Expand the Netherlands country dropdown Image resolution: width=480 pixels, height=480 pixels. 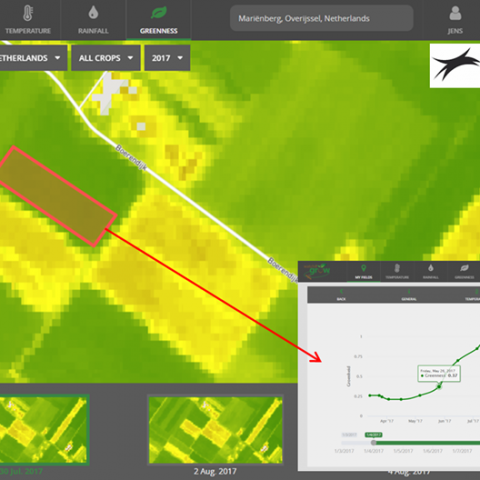pyautogui.click(x=31, y=58)
